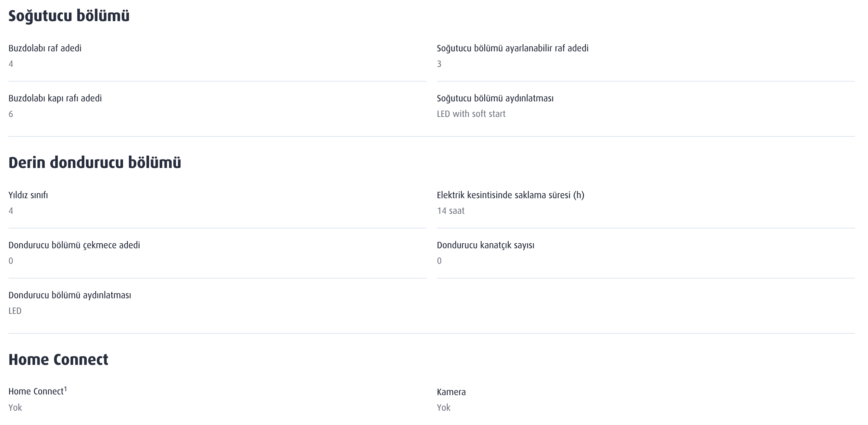This screenshot has height=425, width=868.
Task: Click the Soğutucu bölümü section heading
Action: [69, 16]
